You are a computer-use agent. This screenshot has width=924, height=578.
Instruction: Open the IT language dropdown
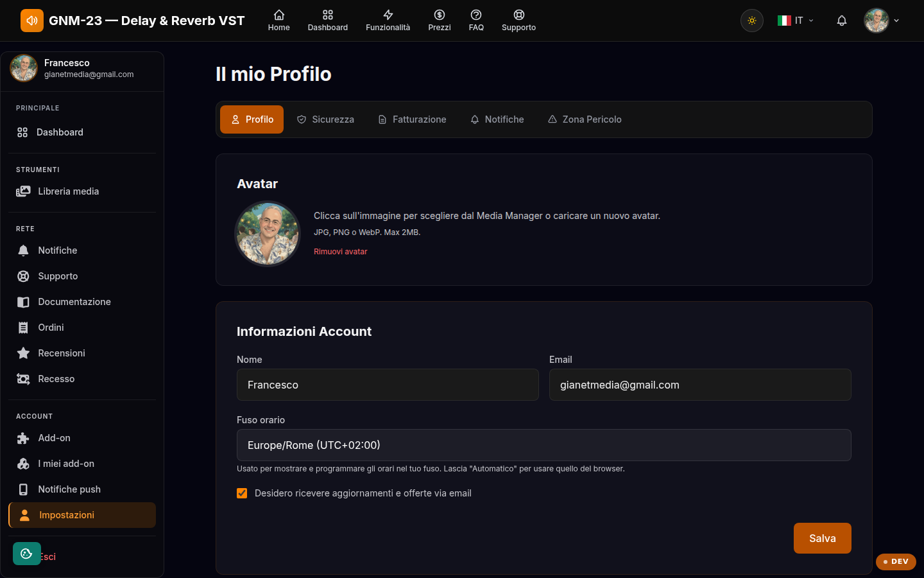796,21
